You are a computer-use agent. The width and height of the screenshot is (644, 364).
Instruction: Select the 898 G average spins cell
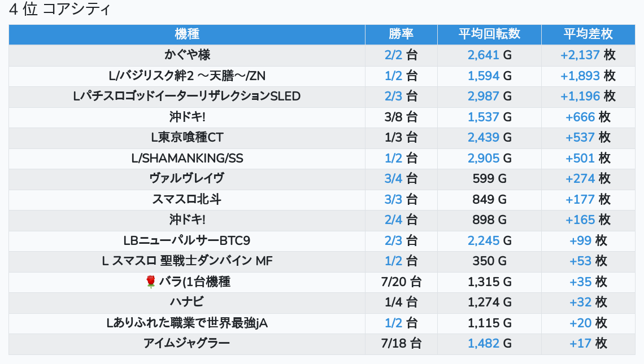click(x=489, y=220)
